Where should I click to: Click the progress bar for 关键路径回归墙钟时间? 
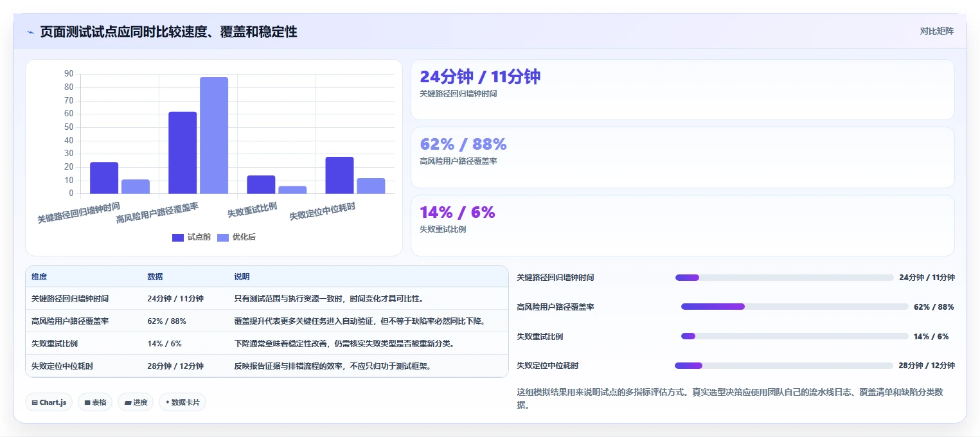pos(784,278)
